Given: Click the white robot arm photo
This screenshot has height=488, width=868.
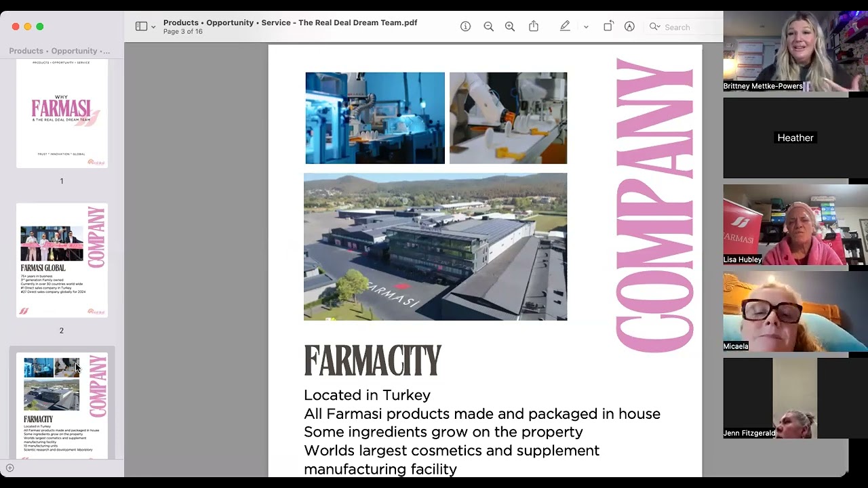Looking at the screenshot, I should (508, 118).
